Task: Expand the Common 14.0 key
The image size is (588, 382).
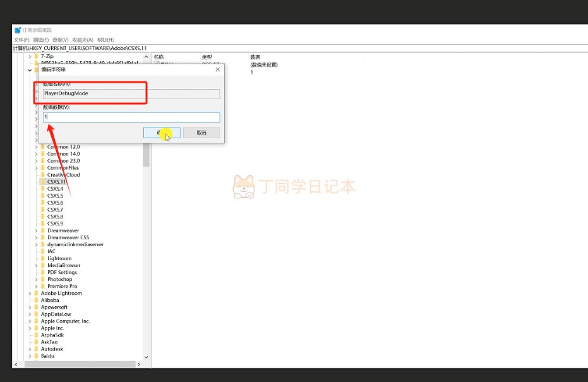Action: 37,154
